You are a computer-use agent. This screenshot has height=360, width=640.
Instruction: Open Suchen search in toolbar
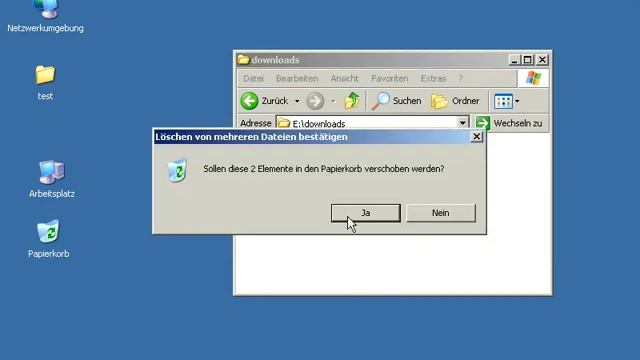[x=396, y=101]
